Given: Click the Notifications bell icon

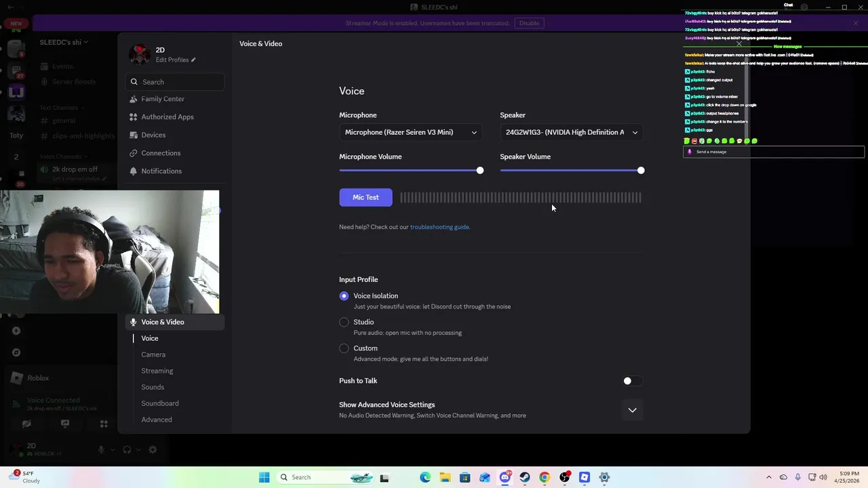Looking at the screenshot, I should click(134, 171).
